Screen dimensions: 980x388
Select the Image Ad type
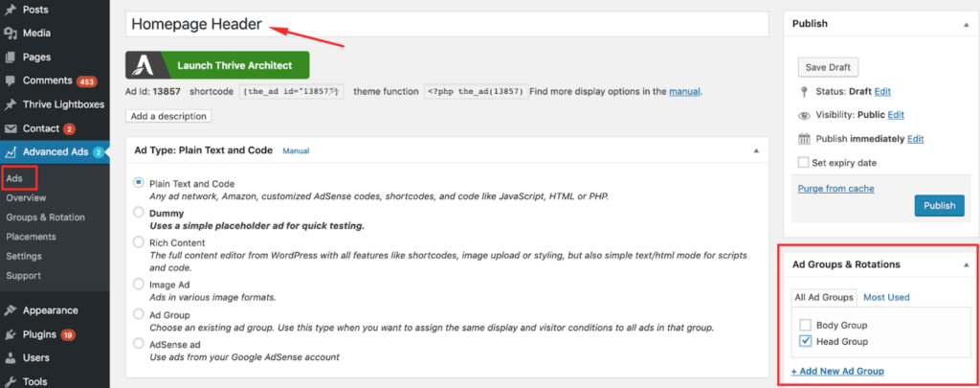pyautogui.click(x=139, y=285)
